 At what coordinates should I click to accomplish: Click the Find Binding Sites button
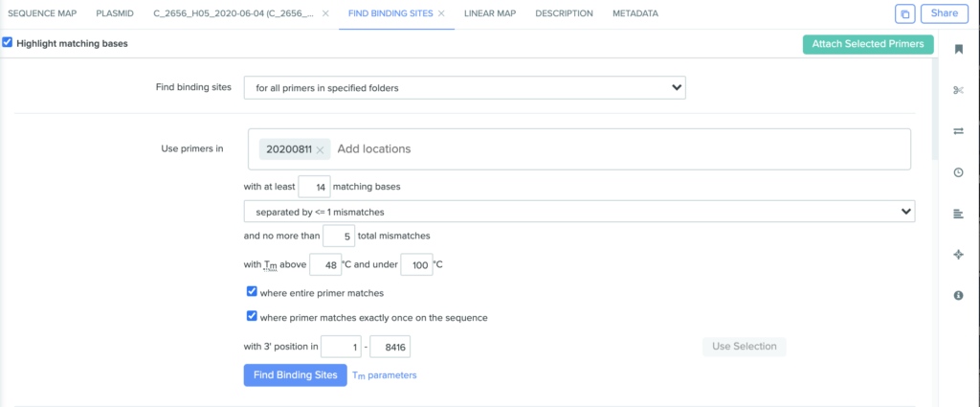tap(295, 375)
